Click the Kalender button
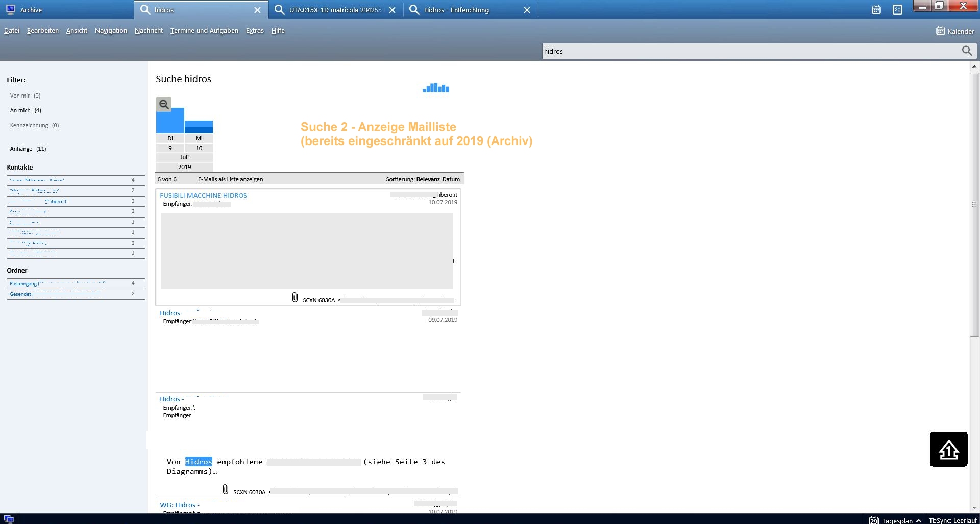Screen dimensions: 980x524 955,31
